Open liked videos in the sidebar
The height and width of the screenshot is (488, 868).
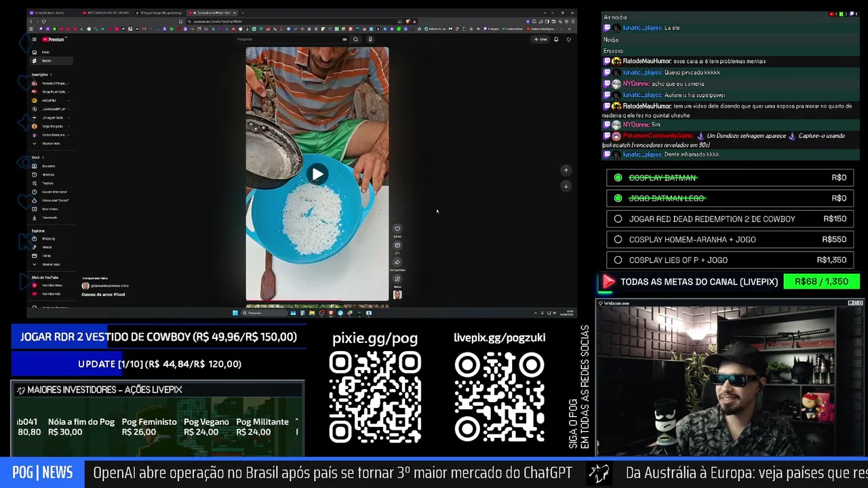51,201
